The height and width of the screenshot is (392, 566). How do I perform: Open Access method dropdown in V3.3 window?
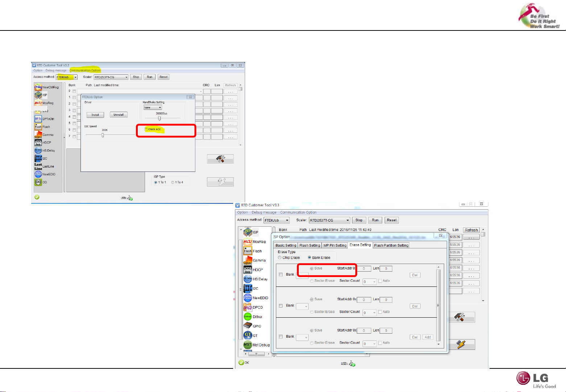click(x=277, y=220)
